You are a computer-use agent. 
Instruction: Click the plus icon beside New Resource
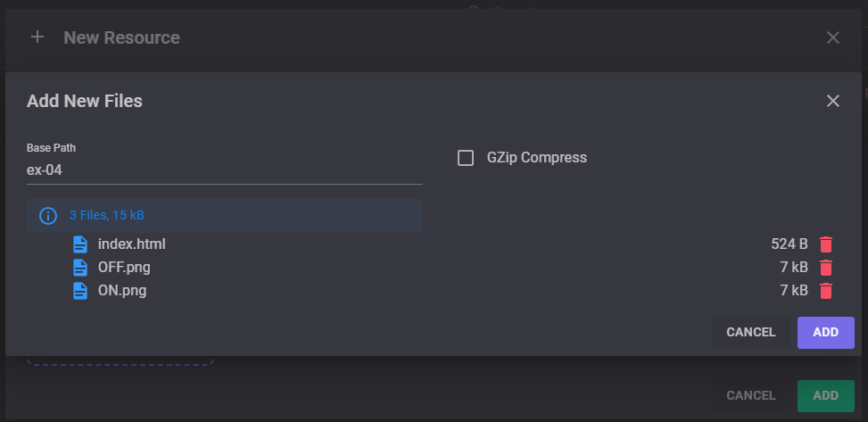(37, 37)
